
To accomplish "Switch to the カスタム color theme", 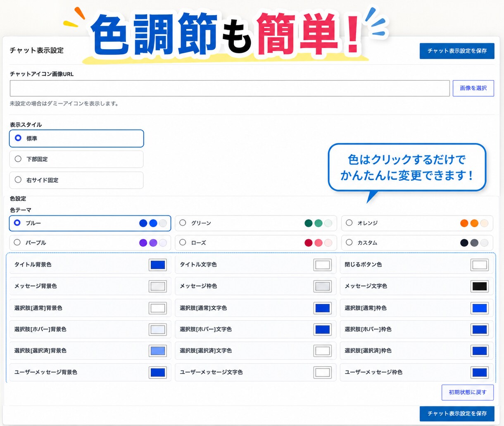I will (417, 243).
